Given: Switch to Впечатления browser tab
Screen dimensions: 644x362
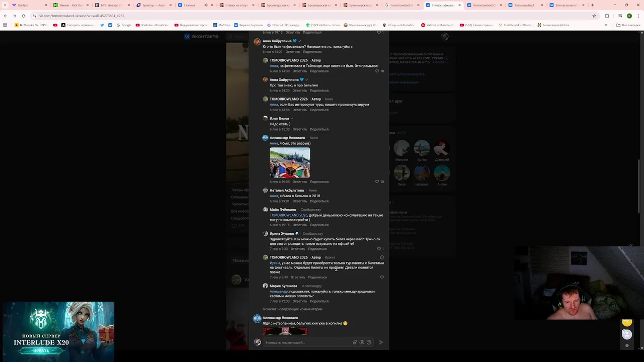Looking at the screenshot, I should click(566, 5).
